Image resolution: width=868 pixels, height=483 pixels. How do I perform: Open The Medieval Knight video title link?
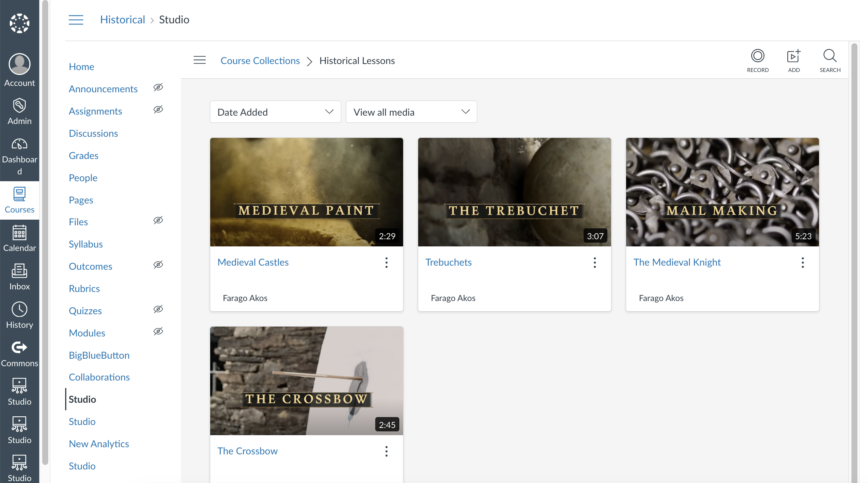pyautogui.click(x=677, y=262)
